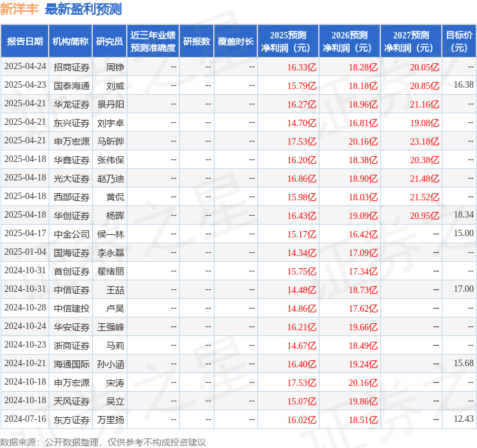The width and height of the screenshot is (477, 448).
Task: Click the 天风证券 institution cell
Action: point(72,401)
